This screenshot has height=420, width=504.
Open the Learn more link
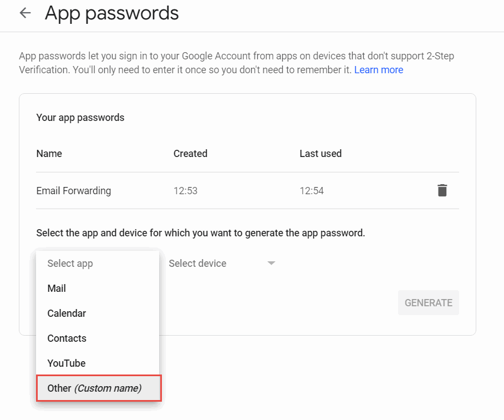click(x=379, y=70)
